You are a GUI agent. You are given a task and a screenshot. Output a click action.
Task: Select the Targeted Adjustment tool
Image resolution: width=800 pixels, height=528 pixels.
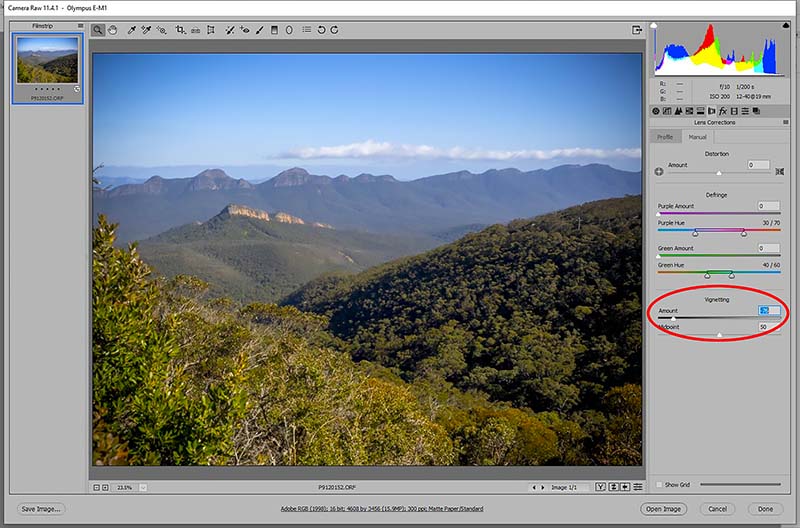tap(161, 30)
